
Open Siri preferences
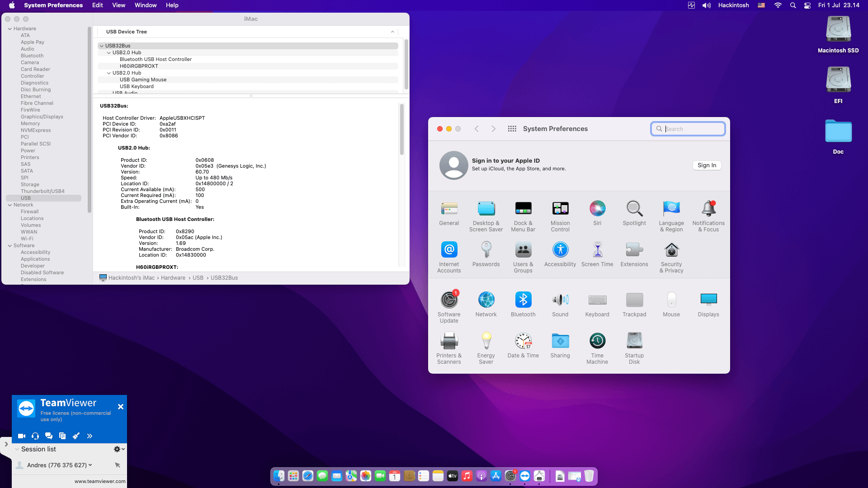[597, 213]
